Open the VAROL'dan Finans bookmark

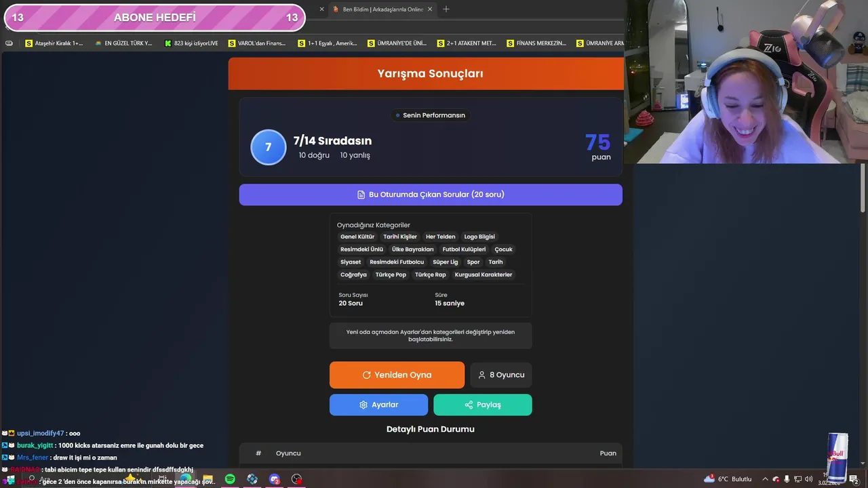(257, 43)
